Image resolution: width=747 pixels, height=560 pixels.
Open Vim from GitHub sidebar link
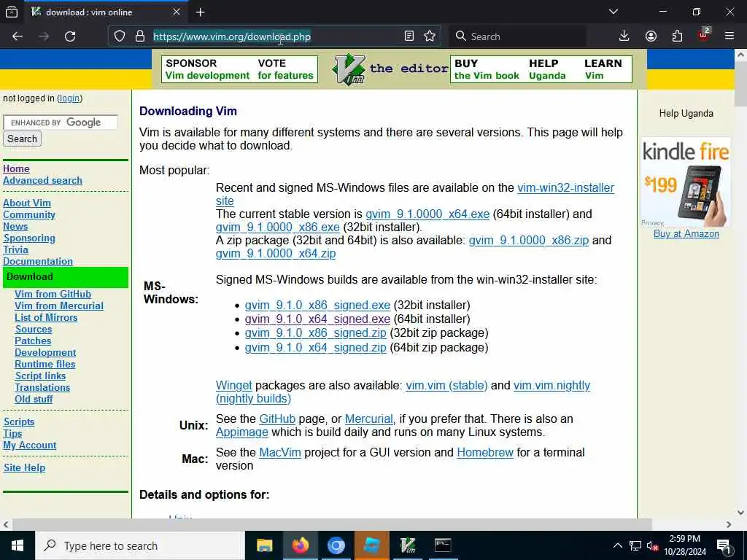[x=53, y=295]
